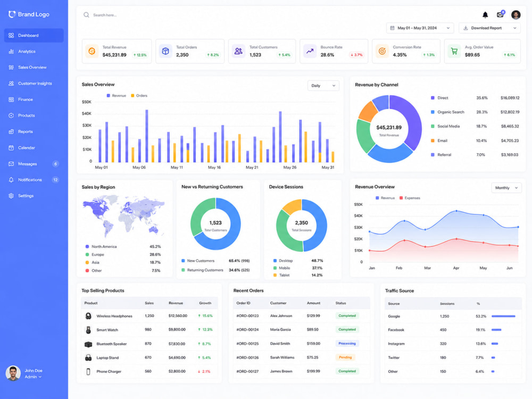Click the Smart Watch product icon
The width and height of the screenshot is (532, 399).
(x=88, y=330)
